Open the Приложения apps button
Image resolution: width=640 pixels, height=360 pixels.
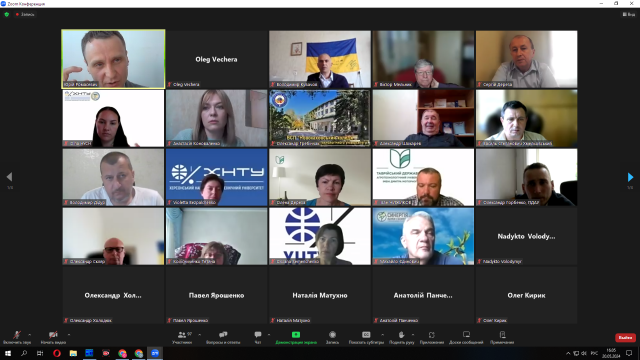[x=431, y=337]
